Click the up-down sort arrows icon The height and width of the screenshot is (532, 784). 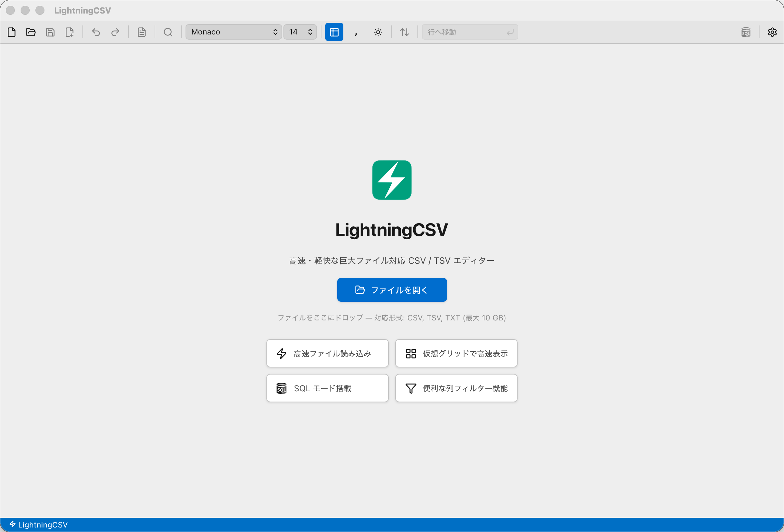click(x=405, y=32)
